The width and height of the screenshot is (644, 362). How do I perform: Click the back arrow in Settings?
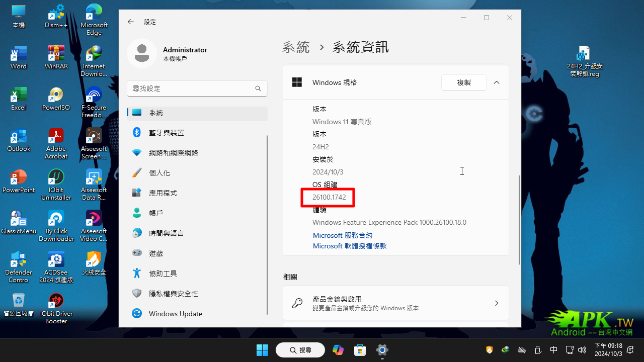(x=131, y=22)
